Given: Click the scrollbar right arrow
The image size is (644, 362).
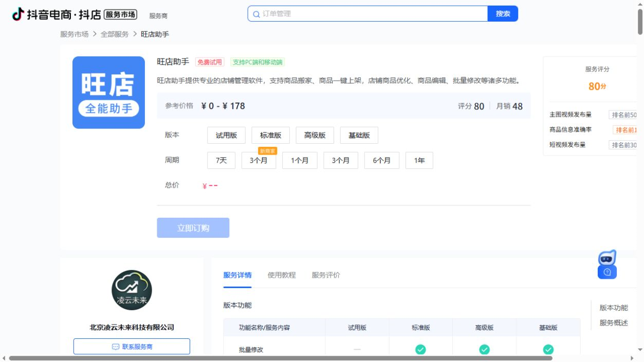Looking at the screenshot, I should [x=632, y=358].
